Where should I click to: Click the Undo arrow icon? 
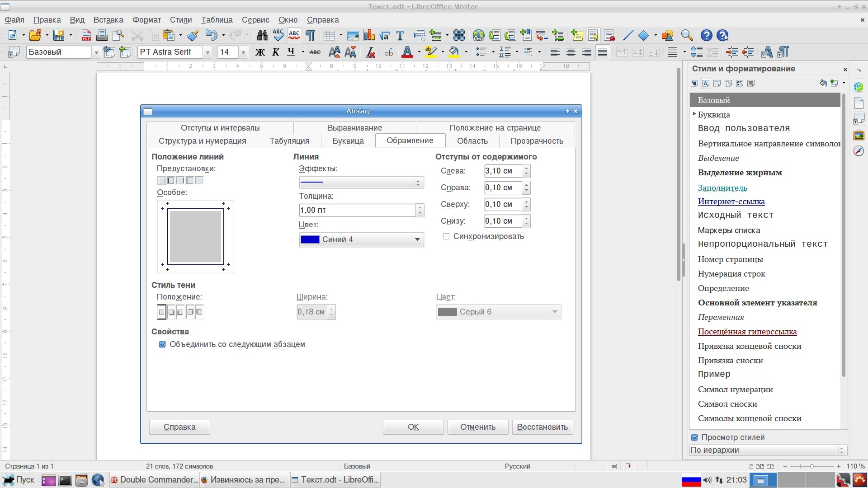(x=211, y=35)
